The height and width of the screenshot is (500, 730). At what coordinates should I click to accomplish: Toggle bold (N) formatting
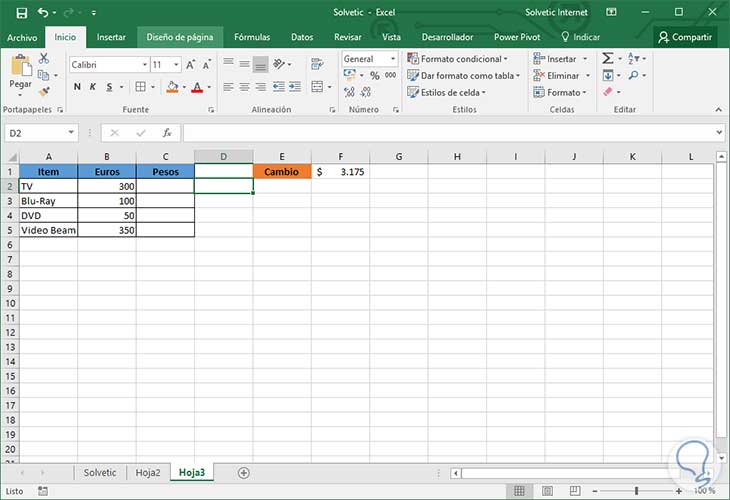(x=77, y=87)
